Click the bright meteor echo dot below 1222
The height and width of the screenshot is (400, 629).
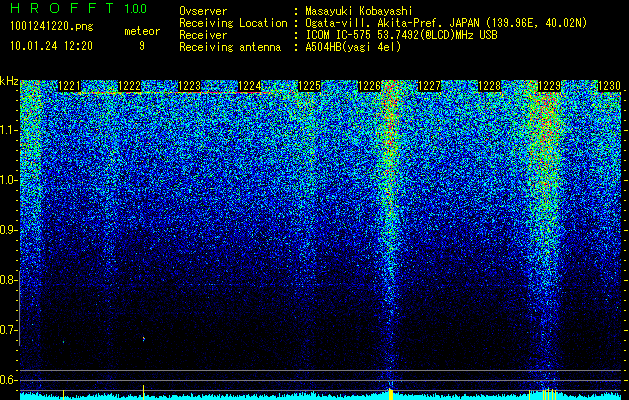click(144, 339)
